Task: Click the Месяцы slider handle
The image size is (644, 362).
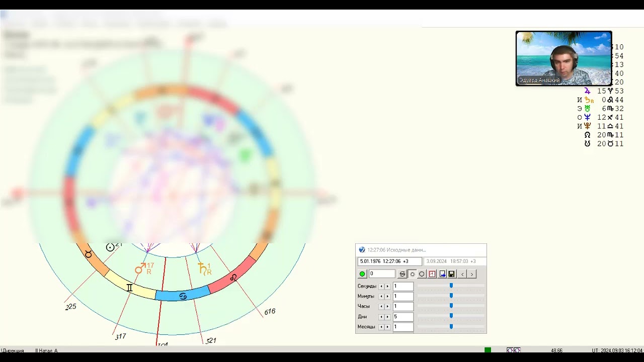Action: 451,326
